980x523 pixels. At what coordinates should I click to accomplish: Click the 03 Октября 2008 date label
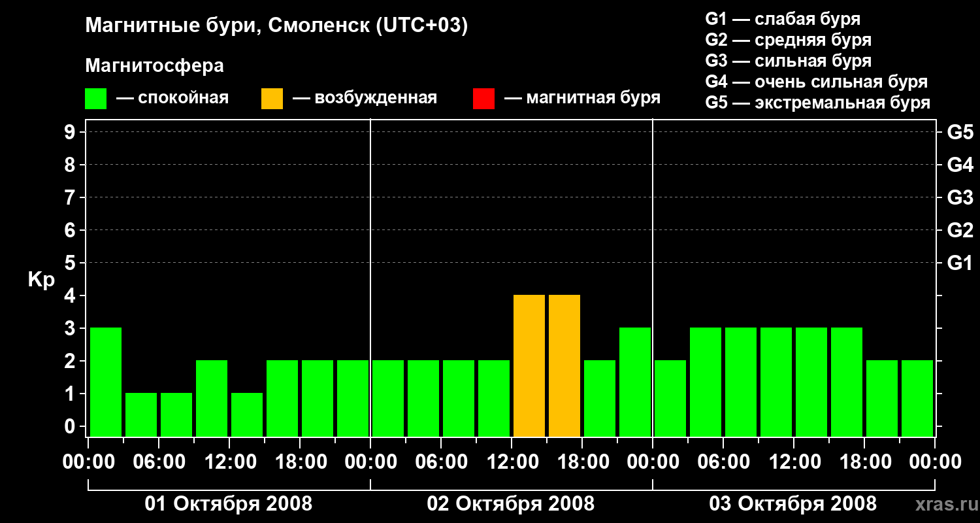click(793, 504)
